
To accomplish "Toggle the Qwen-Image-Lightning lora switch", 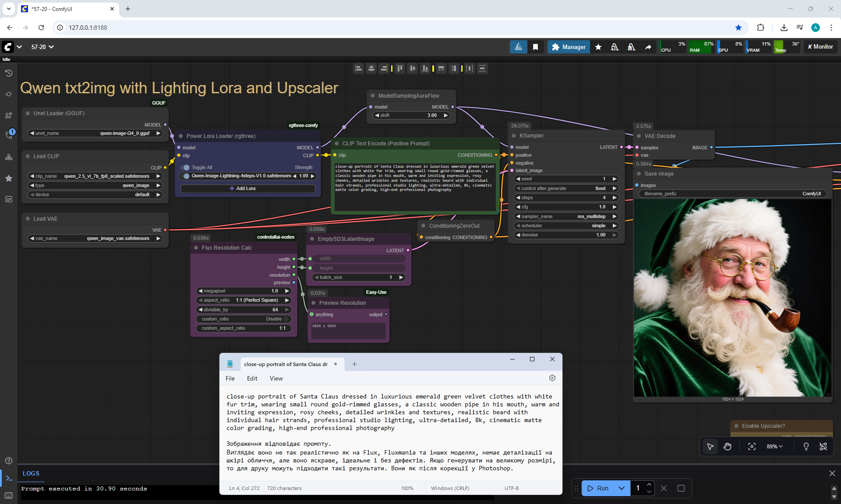I will (x=185, y=176).
